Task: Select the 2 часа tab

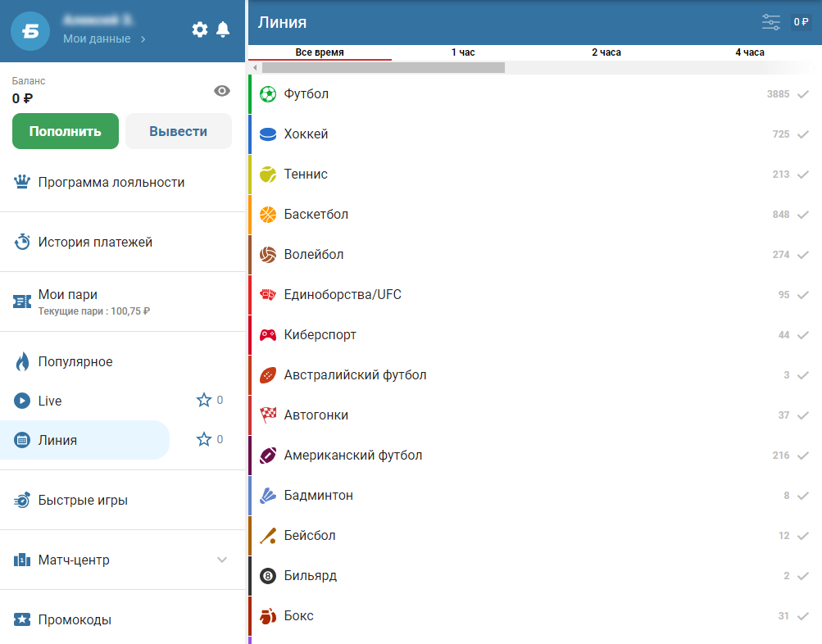Action: click(606, 52)
